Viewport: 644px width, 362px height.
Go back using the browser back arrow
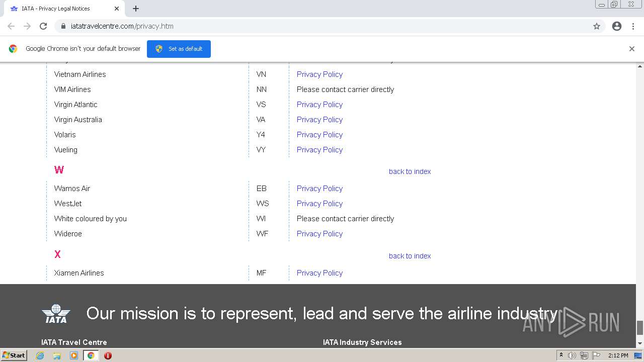pyautogui.click(x=11, y=26)
